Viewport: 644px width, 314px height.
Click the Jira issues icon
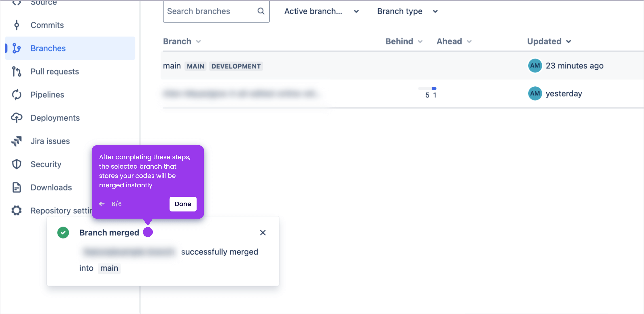tap(17, 141)
